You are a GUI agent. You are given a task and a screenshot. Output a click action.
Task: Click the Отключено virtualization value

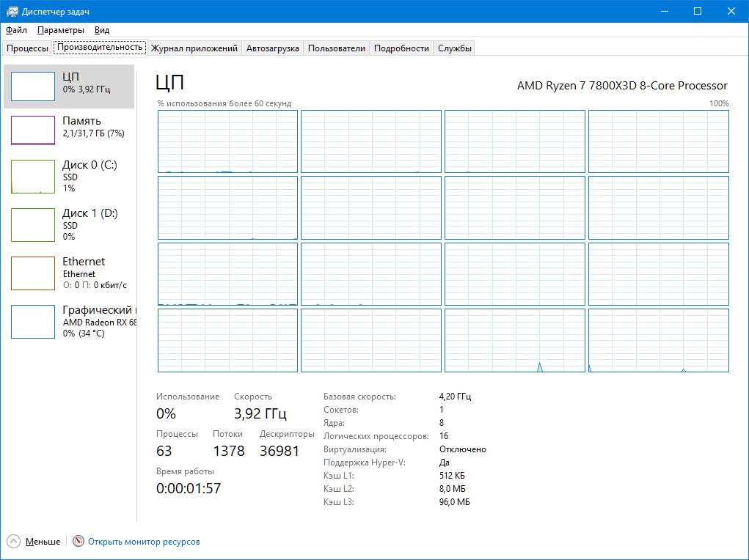463,449
